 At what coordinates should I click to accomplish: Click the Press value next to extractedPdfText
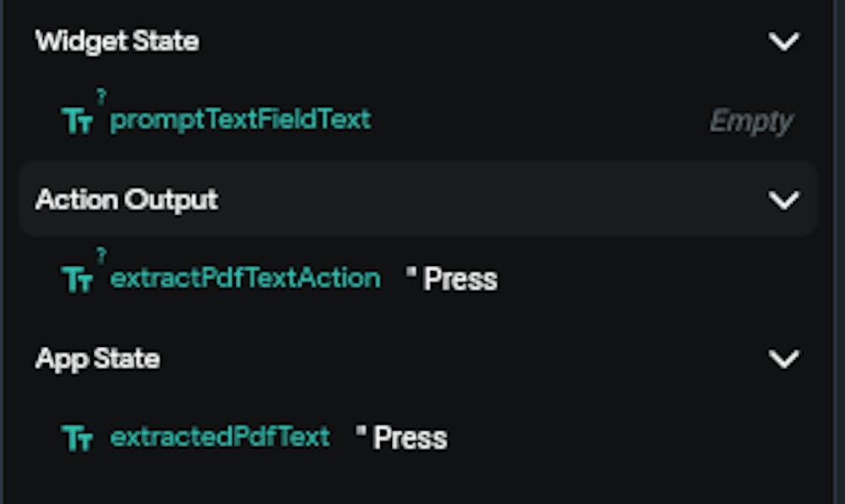[x=411, y=438]
